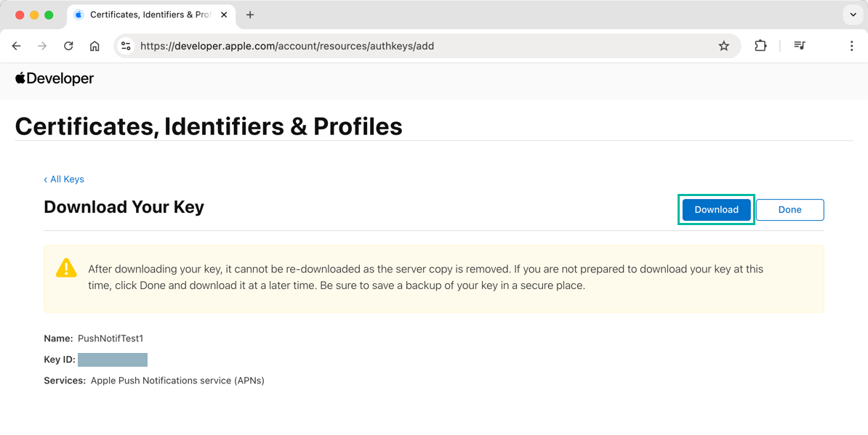
Task: Go to the browser home page
Action: (x=95, y=46)
